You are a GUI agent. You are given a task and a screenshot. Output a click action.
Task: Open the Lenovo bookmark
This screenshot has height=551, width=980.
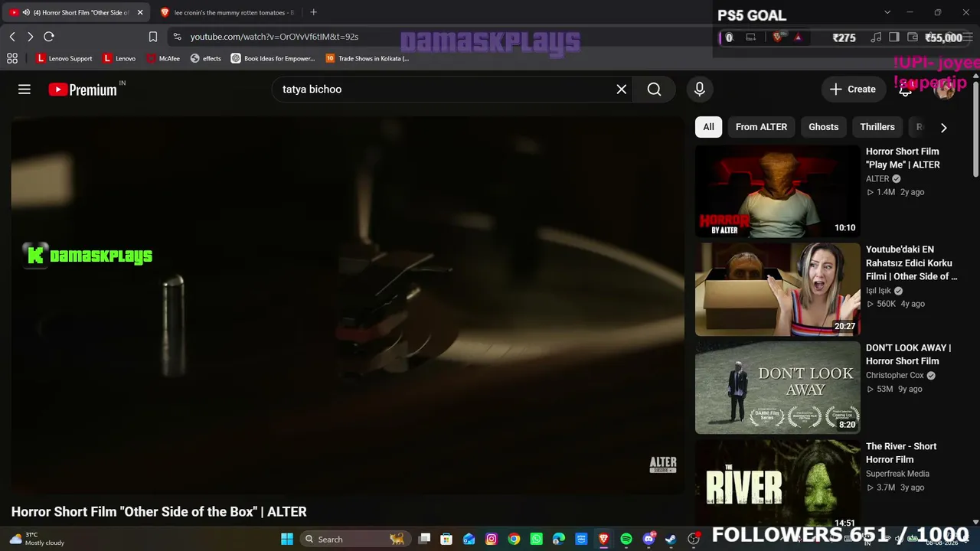[119, 58]
